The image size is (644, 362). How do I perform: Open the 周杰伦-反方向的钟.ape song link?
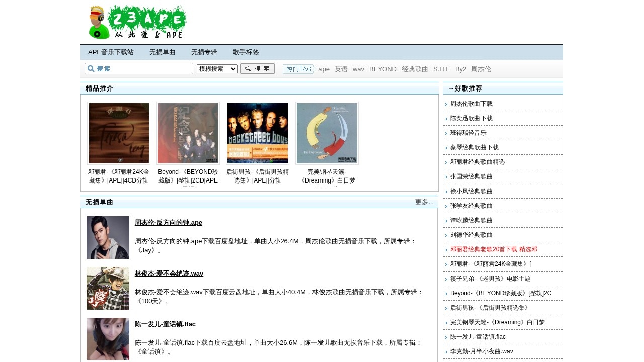[169, 223]
